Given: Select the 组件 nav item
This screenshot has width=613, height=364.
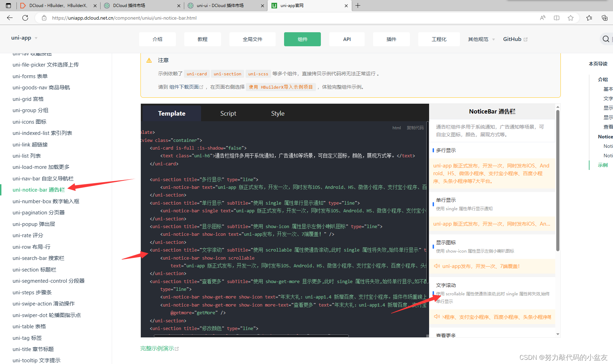Looking at the screenshot, I should point(302,39).
